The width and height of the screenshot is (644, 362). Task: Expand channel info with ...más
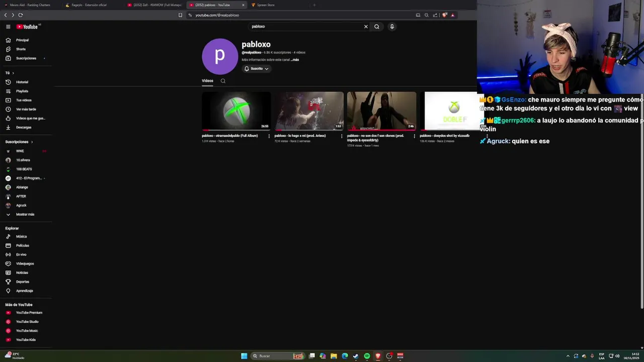295,60
